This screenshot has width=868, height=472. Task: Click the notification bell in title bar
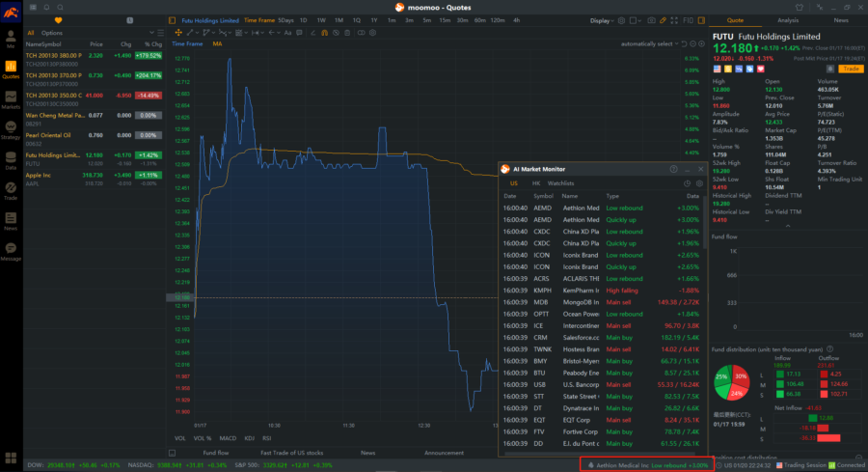point(46,7)
